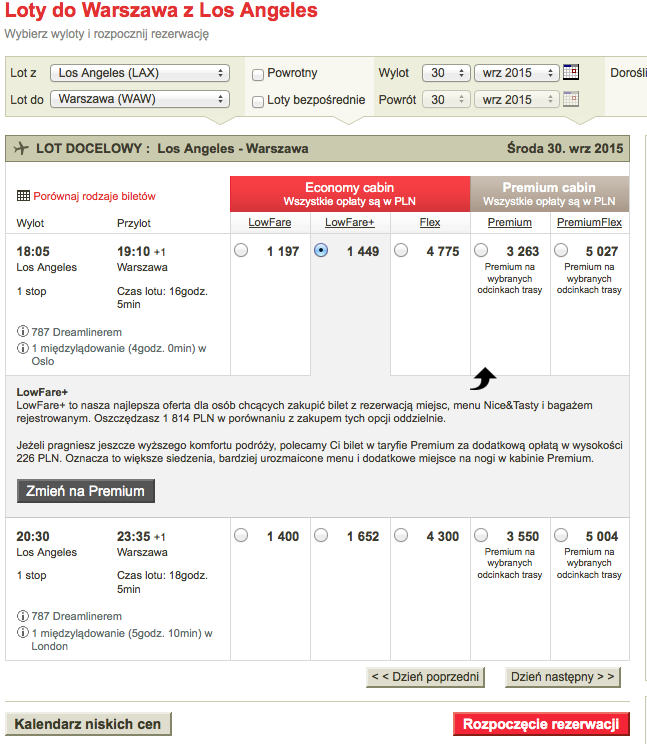
Task: Open the Powrót return calendar icon
Action: tap(571, 99)
